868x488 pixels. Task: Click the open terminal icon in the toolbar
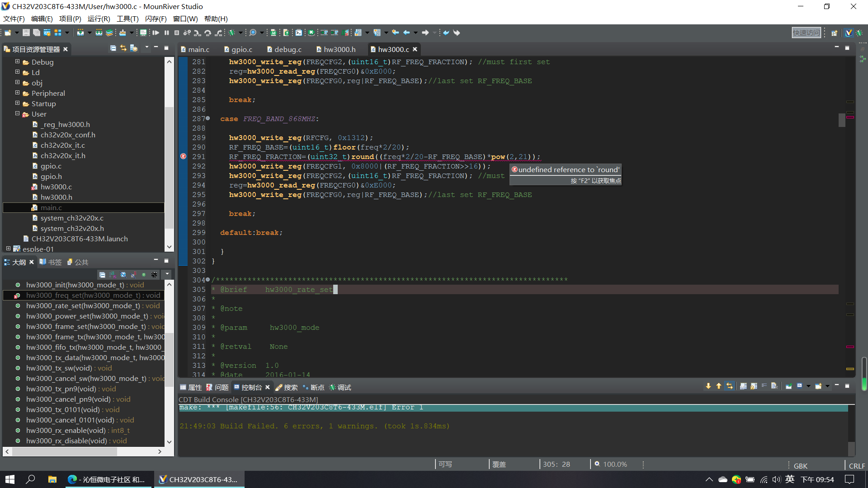299,33
